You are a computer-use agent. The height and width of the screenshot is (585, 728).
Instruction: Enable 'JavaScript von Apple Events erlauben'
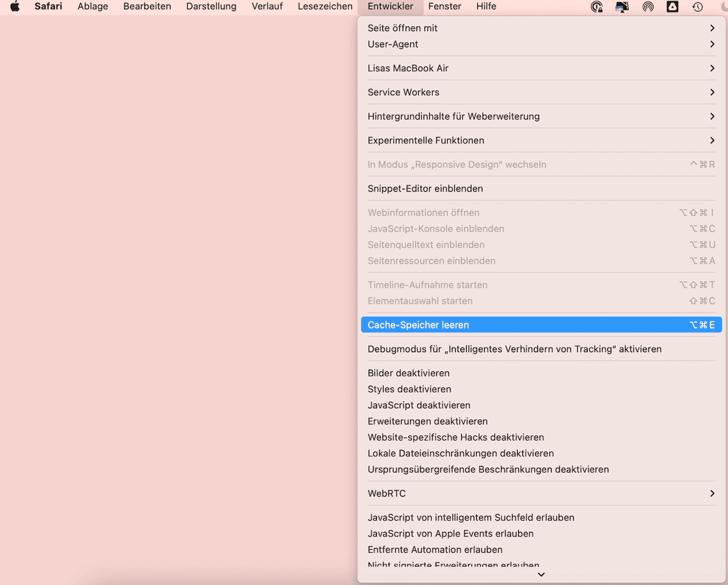pyautogui.click(x=541, y=534)
